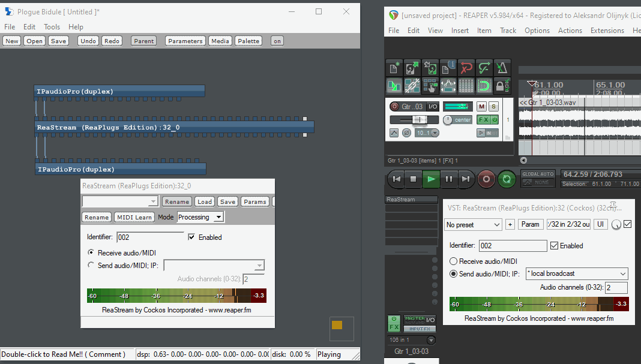The image size is (641, 364).
Task: Click the red Undo arrow icon in REAPER
Action: click(x=466, y=68)
